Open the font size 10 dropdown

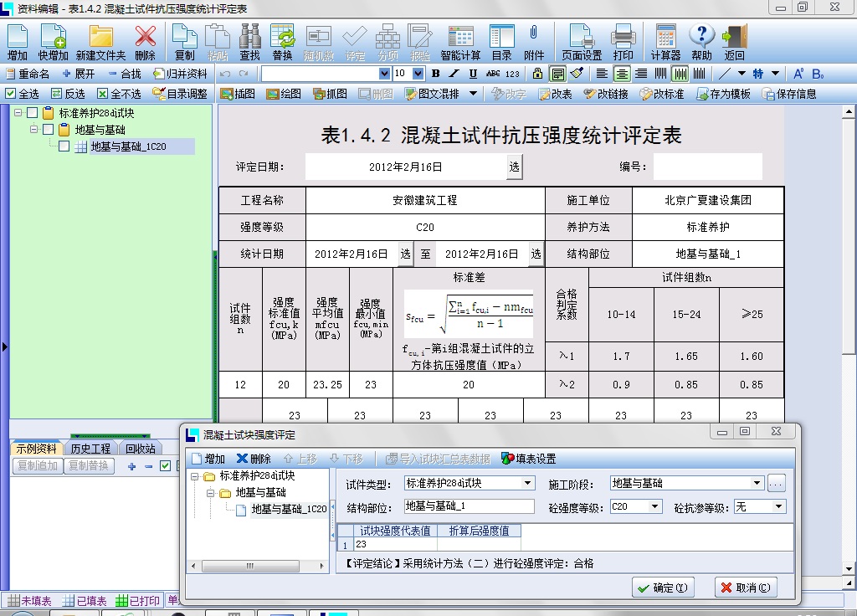click(418, 74)
